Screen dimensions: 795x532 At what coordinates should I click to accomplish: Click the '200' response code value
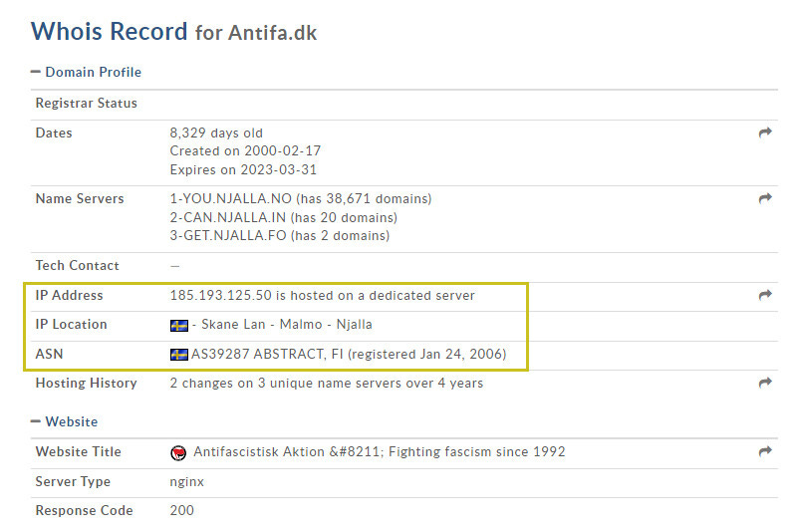point(182,510)
